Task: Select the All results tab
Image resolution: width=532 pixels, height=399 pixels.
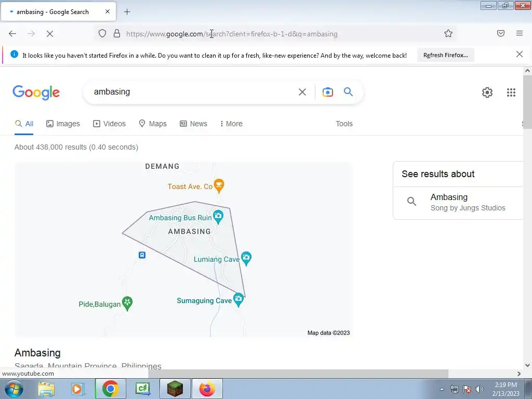Action: coord(24,124)
